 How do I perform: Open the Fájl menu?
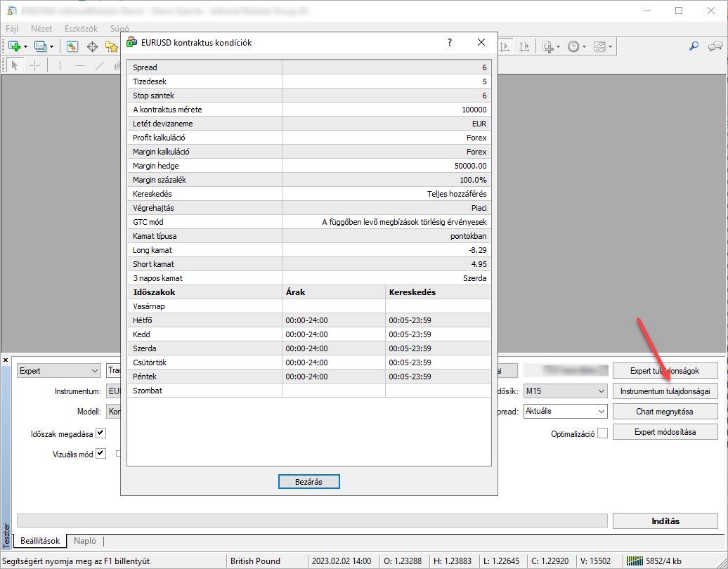12,29
